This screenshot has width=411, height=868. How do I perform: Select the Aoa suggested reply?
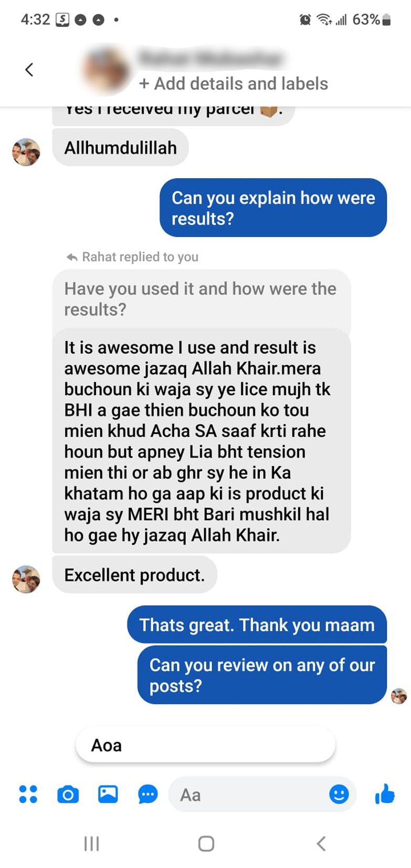[206, 745]
